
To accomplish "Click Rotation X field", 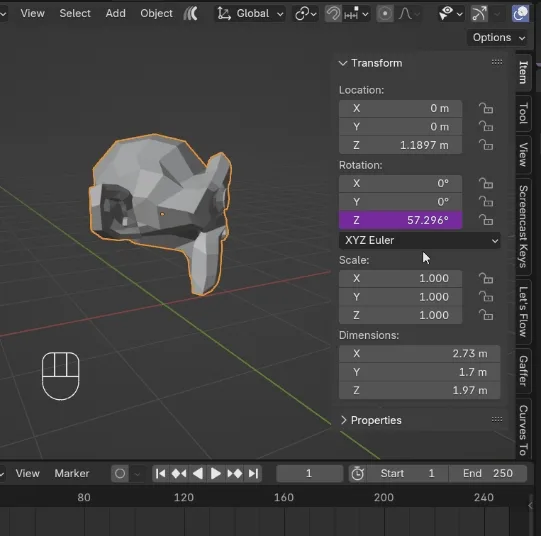I will [400, 183].
